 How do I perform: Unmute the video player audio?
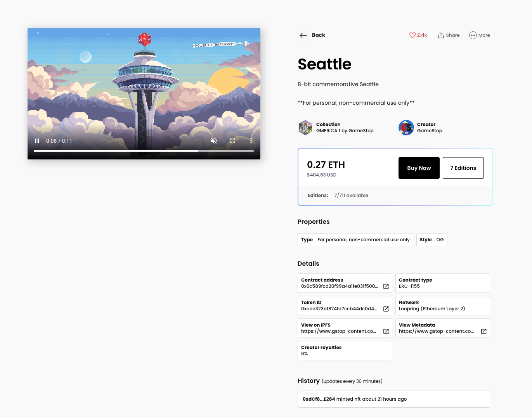coord(214,141)
